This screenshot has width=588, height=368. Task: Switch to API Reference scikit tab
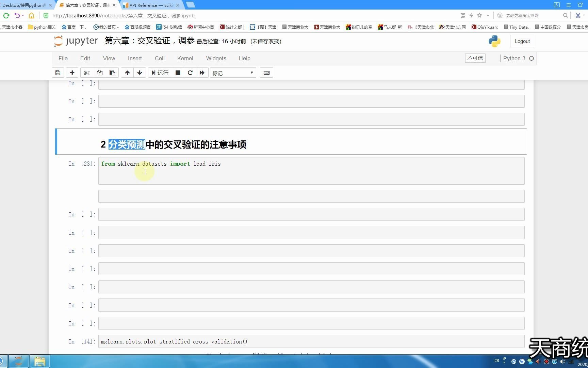(151, 5)
